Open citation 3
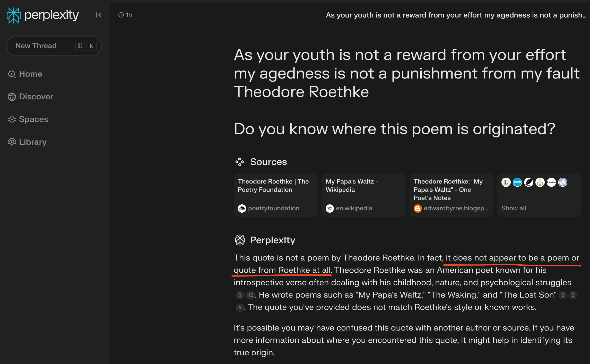Image resolution: width=590 pixels, height=364 pixels. point(573,295)
